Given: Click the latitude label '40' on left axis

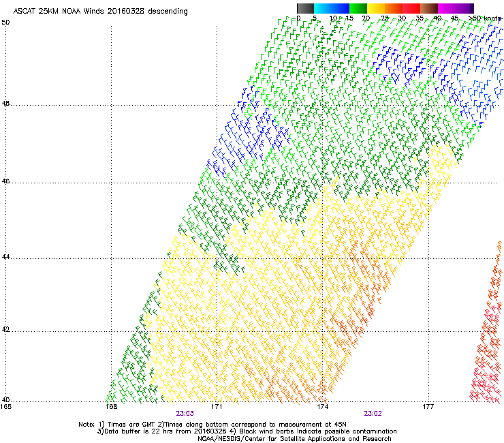Looking at the screenshot, I should pyautogui.click(x=5, y=400).
